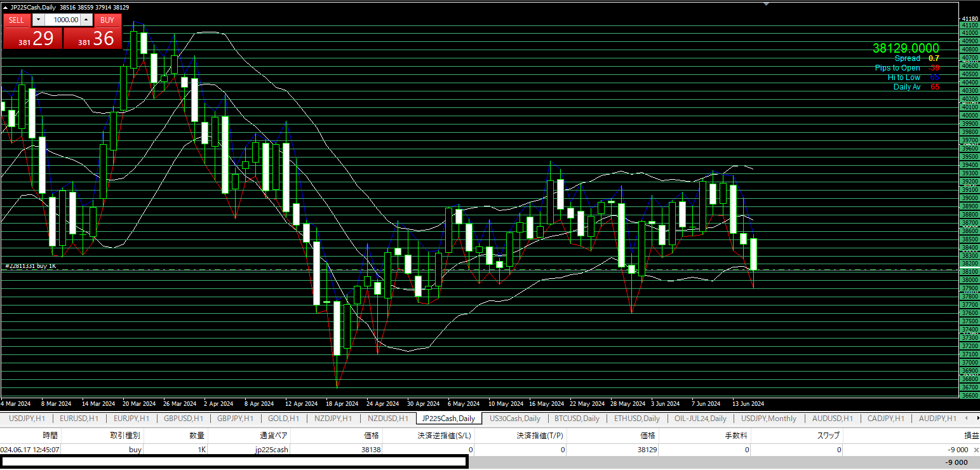
Task: Switch to the USDJPY,H1 chart tab
Action: [x=26, y=419]
